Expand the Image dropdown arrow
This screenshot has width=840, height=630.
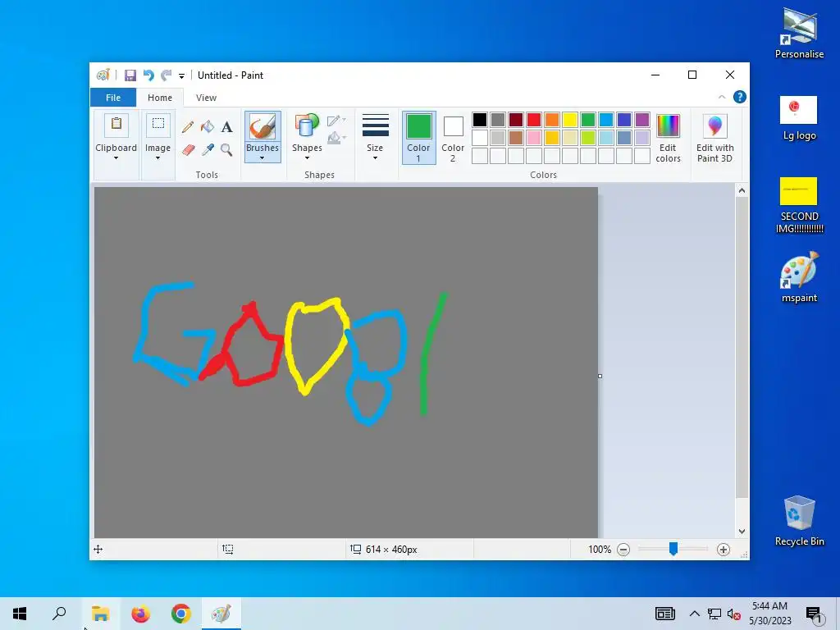[x=157, y=158]
